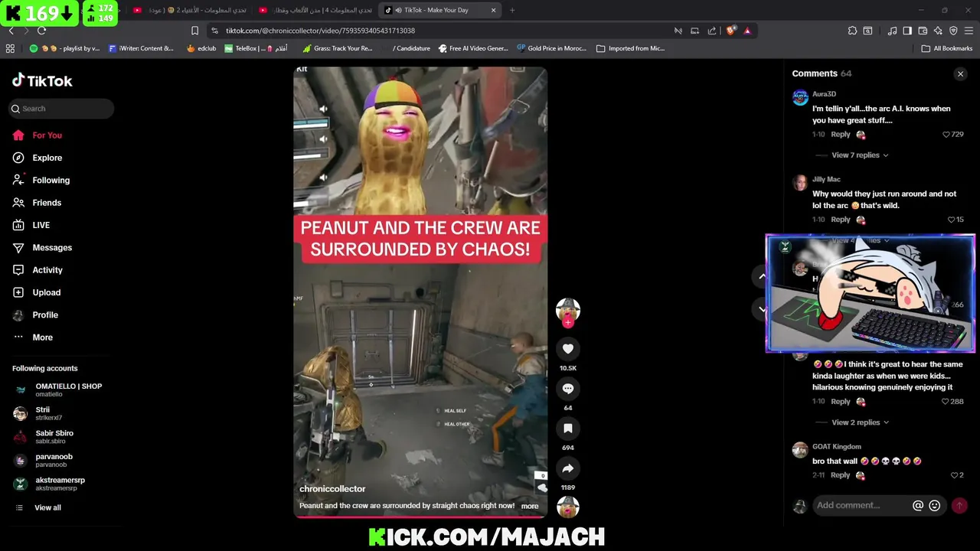
Task: Bookmark this page in the address bar
Action: tap(194, 31)
